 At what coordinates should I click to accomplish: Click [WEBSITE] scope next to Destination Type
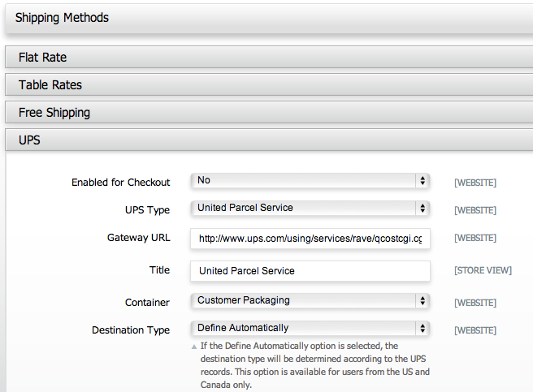[475, 330]
